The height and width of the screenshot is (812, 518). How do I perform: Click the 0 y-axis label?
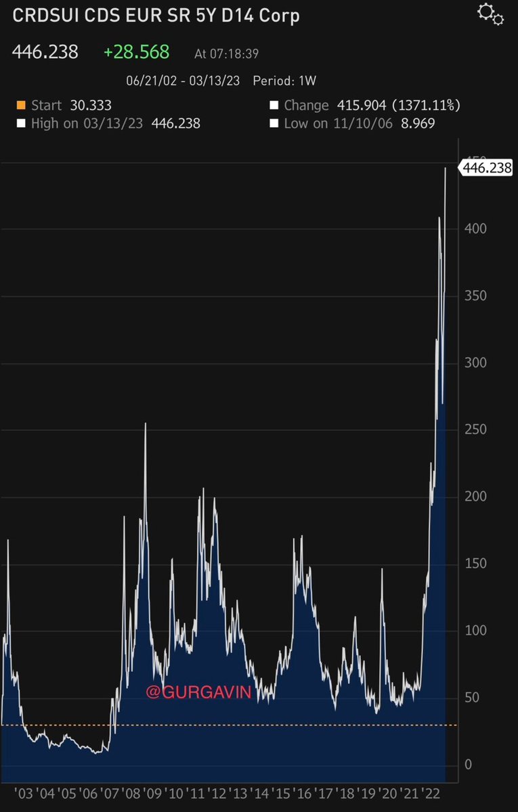[468, 765]
